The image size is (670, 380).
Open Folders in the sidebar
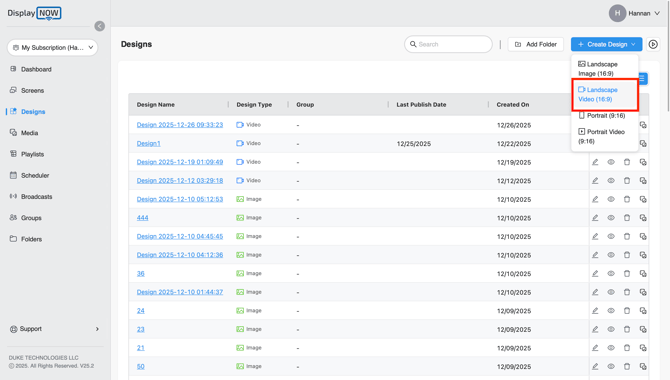[32, 239]
